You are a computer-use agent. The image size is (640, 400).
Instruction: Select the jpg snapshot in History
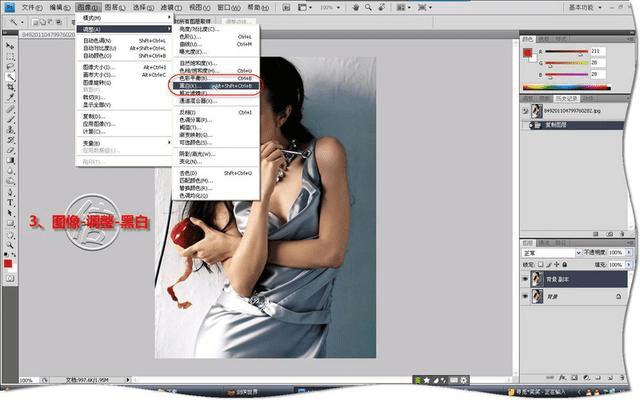point(572,111)
